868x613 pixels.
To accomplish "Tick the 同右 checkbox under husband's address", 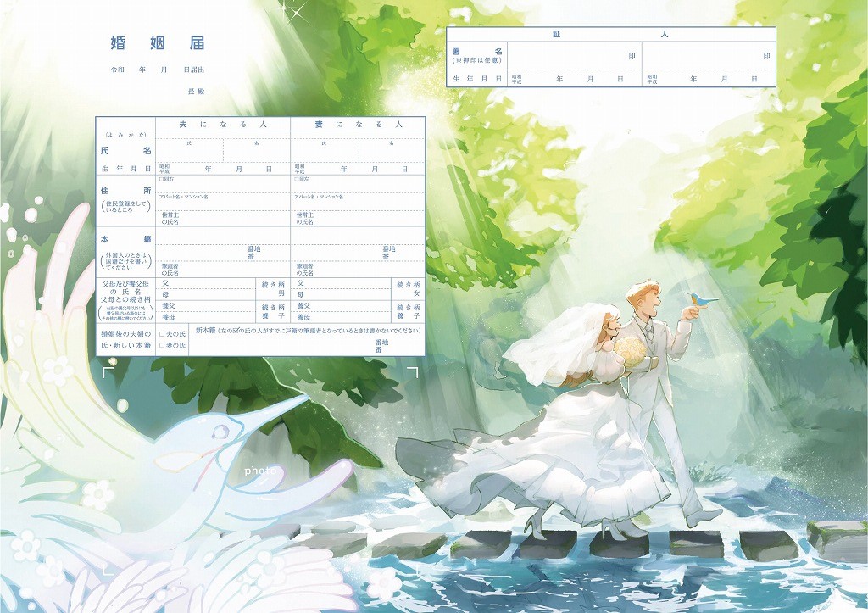I will [160, 179].
